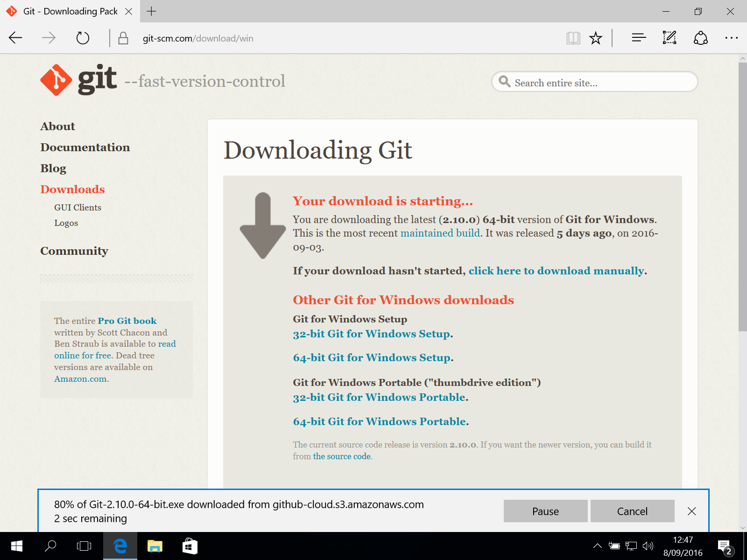The height and width of the screenshot is (560, 747).
Task: Open the Pro Git book link
Action: (x=127, y=321)
